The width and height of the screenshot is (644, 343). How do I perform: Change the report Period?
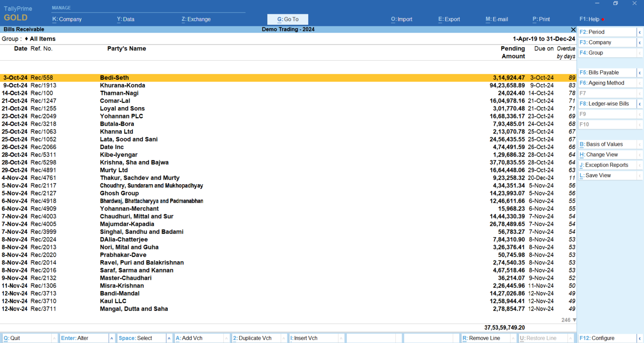(x=595, y=31)
